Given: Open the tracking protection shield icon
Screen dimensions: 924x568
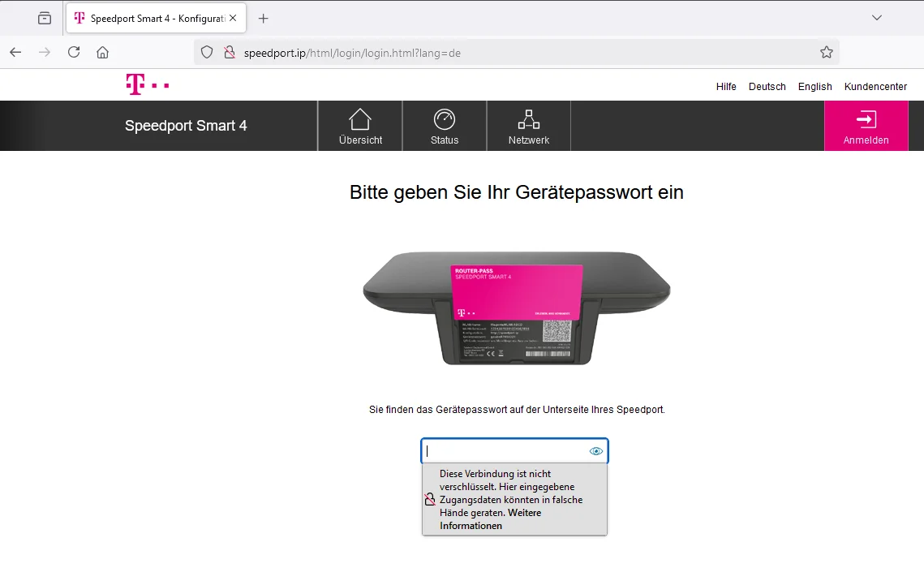Looking at the screenshot, I should [206, 52].
